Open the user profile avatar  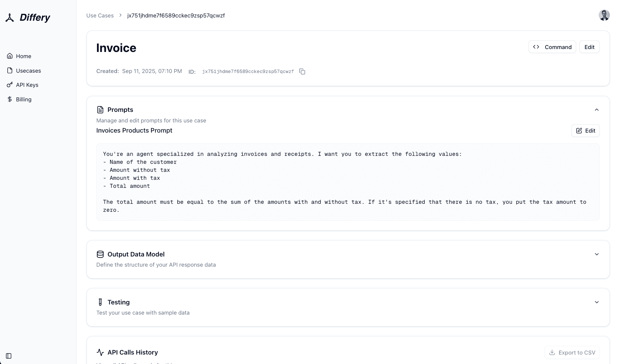tap(604, 15)
